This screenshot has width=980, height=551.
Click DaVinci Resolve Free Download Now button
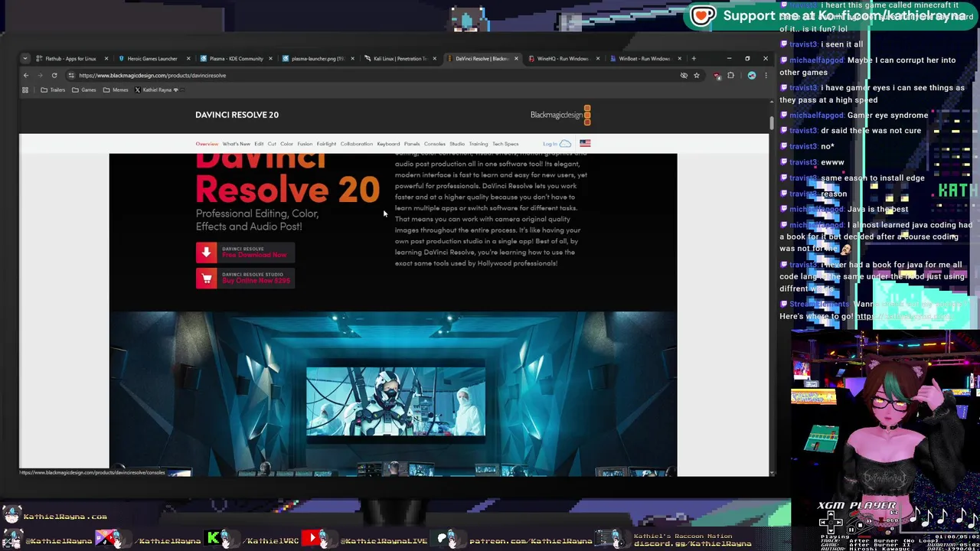245,252
